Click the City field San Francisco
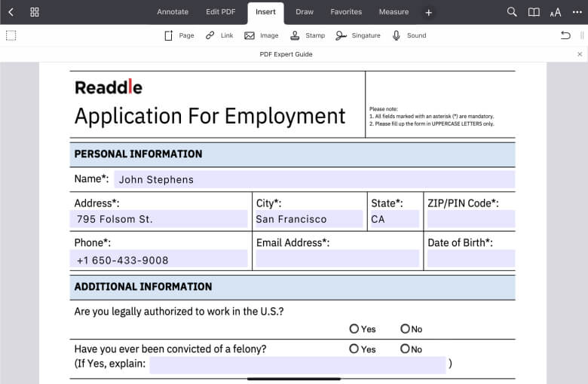Screen dimensions: 588x384 point(309,219)
